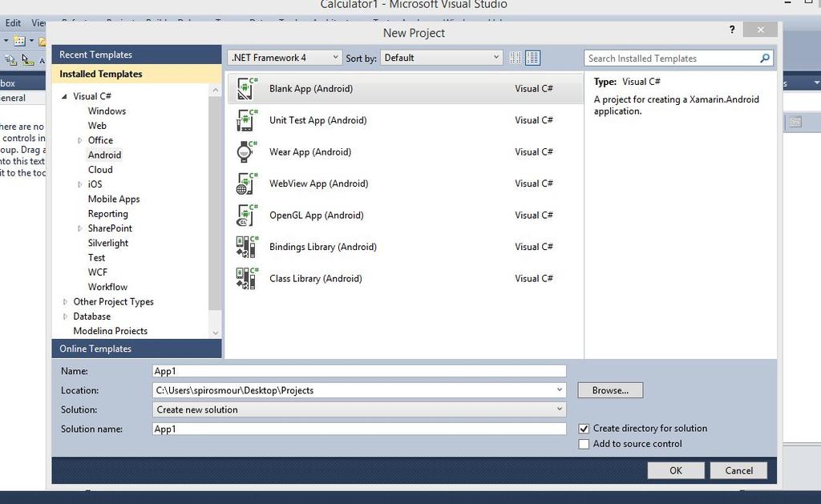Expand the SharePoint tree node

pos(79,228)
